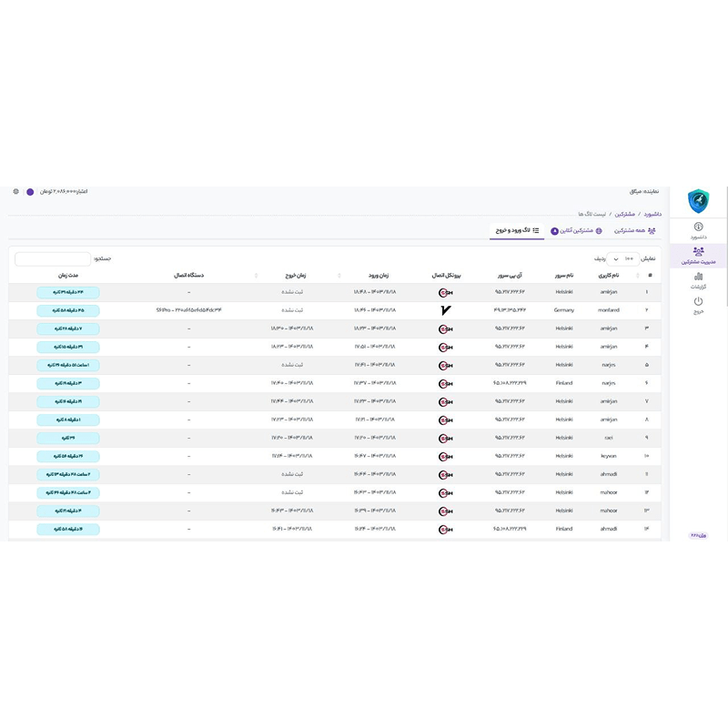Click the purple user avatar circle
Screen dimensions: 728x728
(x=30, y=192)
